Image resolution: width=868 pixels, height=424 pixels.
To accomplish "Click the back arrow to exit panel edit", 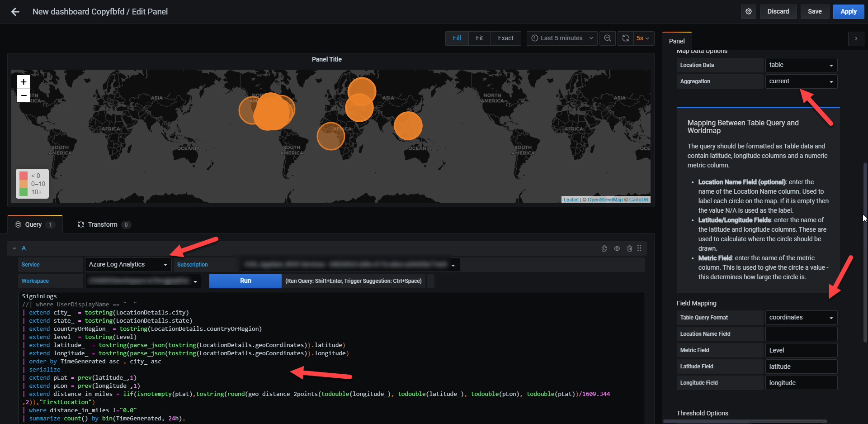I will [x=15, y=12].
